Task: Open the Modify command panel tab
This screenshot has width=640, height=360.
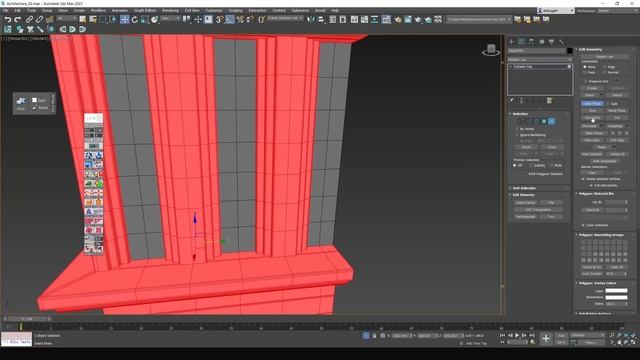Action: point(521,42)
